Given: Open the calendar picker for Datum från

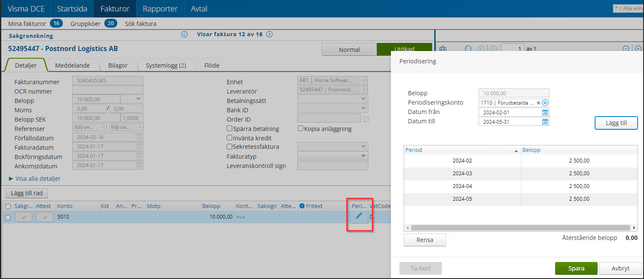Looking at the screenshot, I should tap(546, 112).
